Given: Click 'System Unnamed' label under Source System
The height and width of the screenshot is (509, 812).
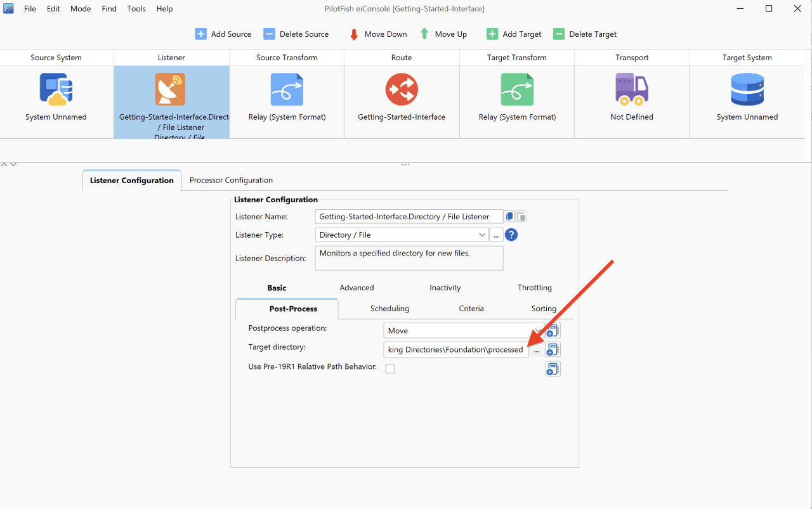Looking at the screenshot, I should (x=56, y=117).
